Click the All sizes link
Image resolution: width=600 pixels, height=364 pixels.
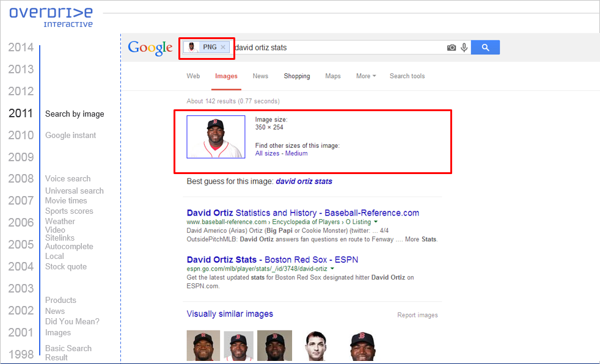(267, 153)
